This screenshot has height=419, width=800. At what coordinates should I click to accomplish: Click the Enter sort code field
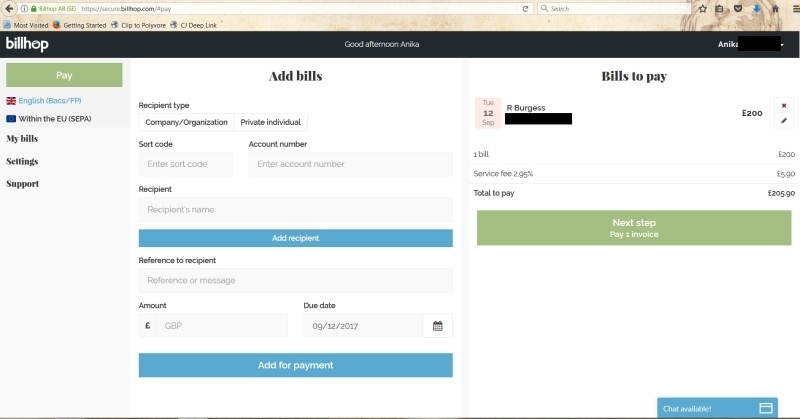pos(185,164)
